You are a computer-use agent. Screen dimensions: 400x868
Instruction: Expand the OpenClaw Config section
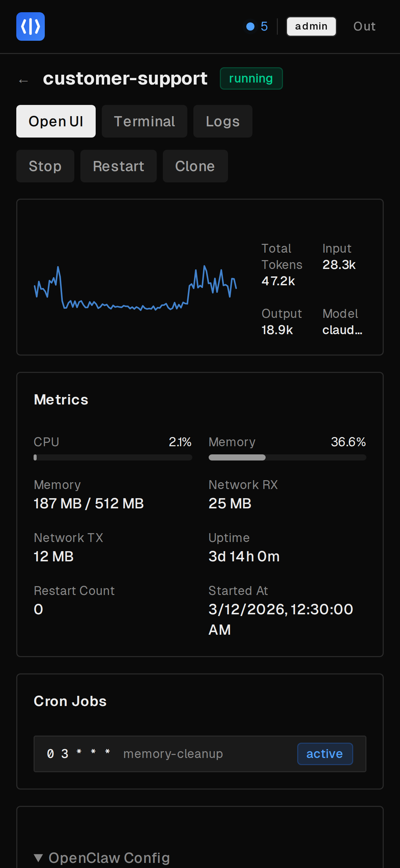(102, 857)
